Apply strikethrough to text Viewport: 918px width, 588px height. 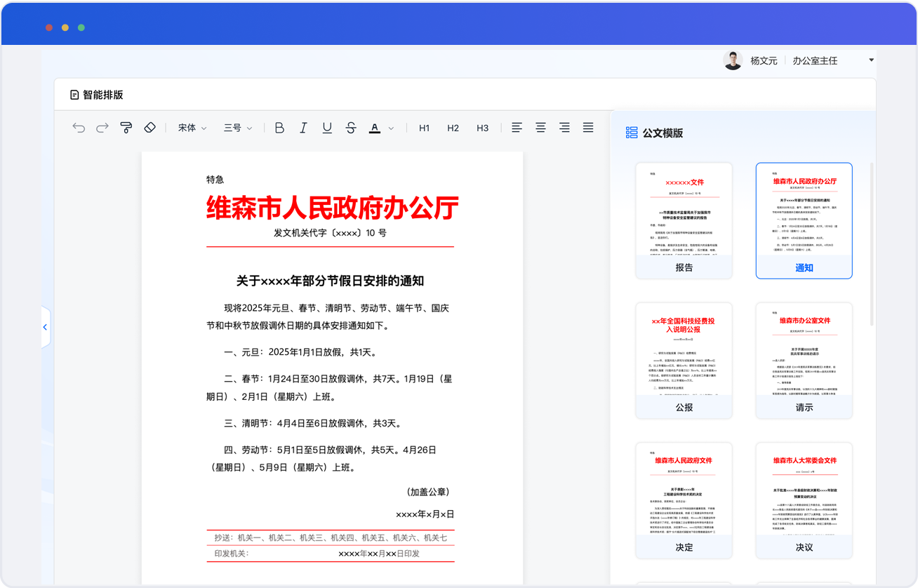(351, 128)
